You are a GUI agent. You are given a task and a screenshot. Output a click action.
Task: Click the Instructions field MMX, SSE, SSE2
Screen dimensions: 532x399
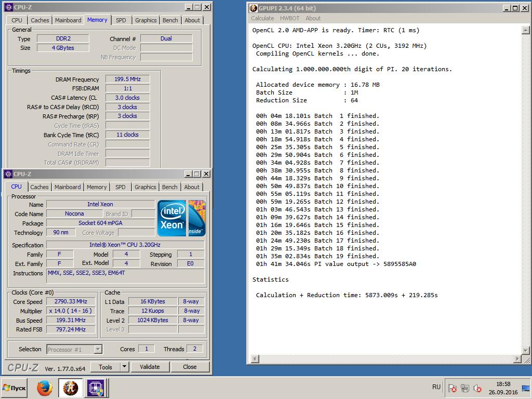[x=125, y=276]
